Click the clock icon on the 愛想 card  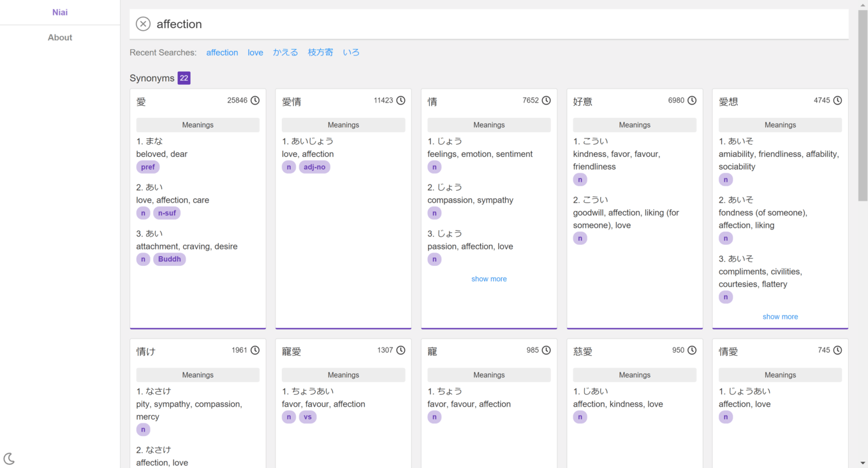[x=837, y=101]
